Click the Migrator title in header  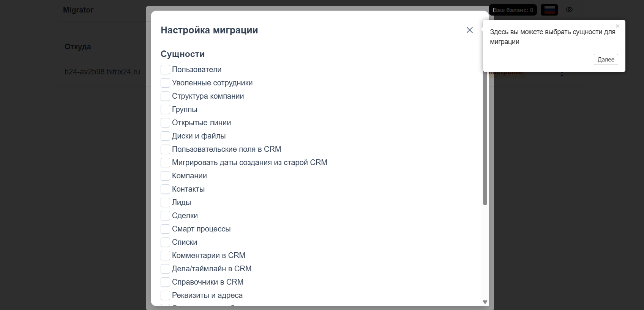point(78,10)
